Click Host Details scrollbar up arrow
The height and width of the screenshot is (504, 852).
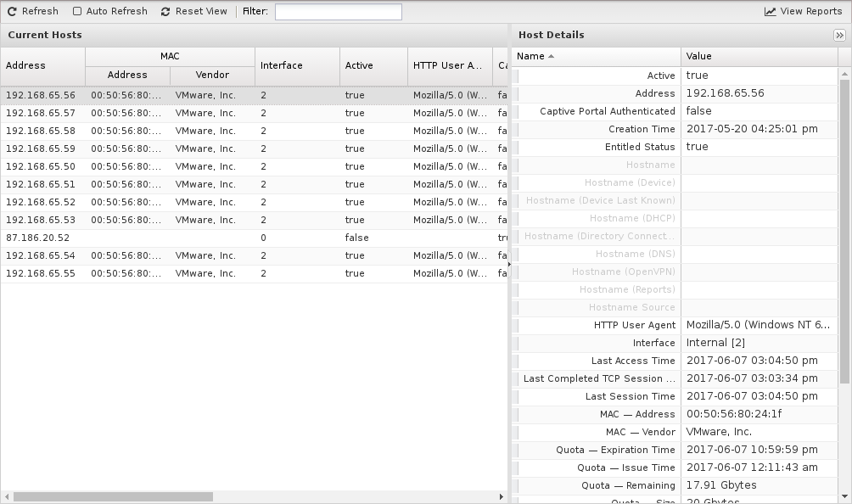click(x=845, y=74)
